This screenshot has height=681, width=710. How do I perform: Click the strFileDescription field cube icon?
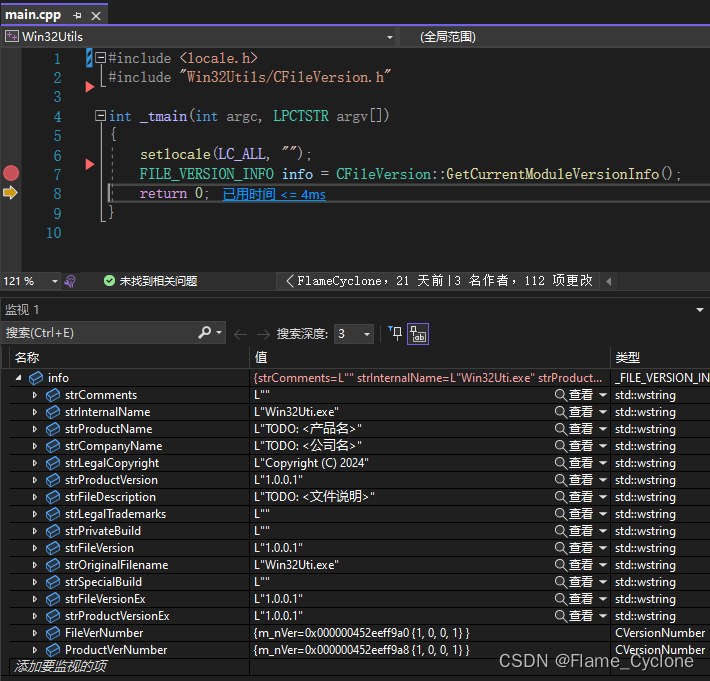coord(53,497)
